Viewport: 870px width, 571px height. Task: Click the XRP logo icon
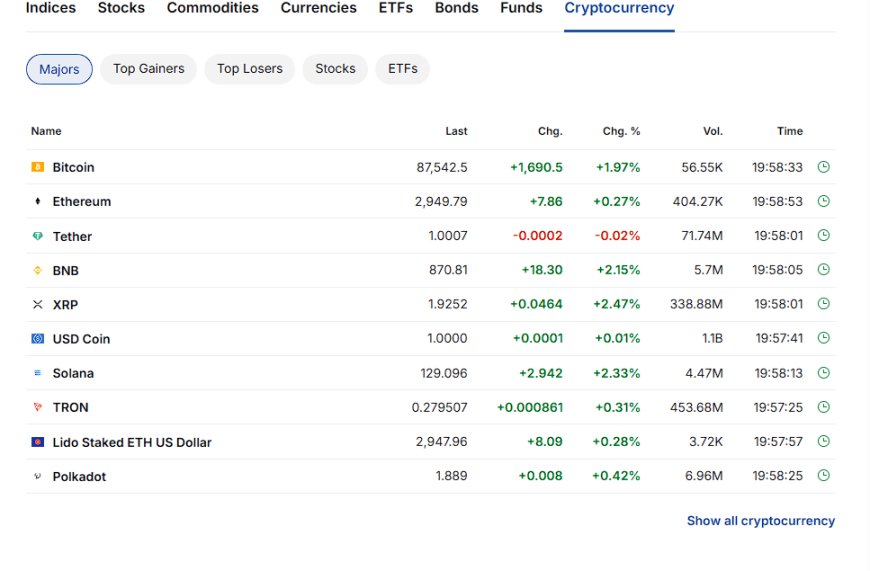pos(38,305)
